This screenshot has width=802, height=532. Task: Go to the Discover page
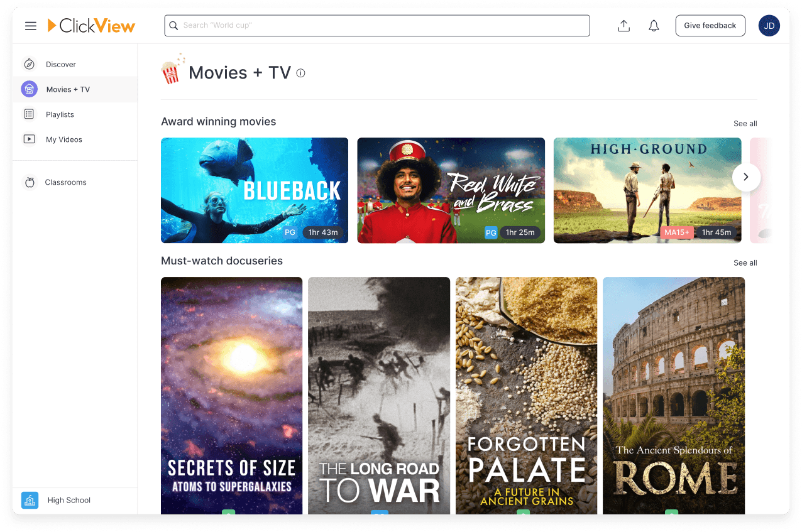pos(60,63)
